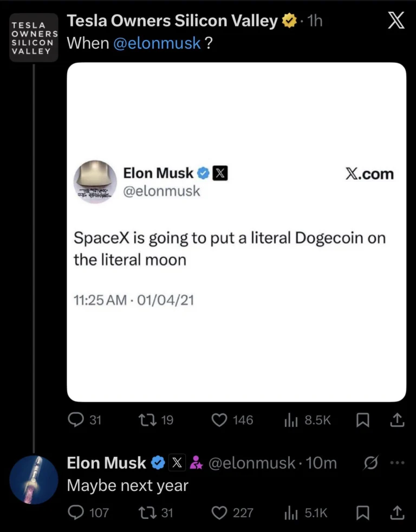Viewport: 416px width, 532px height.
Task: Bookmark Elon Musk's reply post
Action: pyautogui.click(x=363, y=512)
